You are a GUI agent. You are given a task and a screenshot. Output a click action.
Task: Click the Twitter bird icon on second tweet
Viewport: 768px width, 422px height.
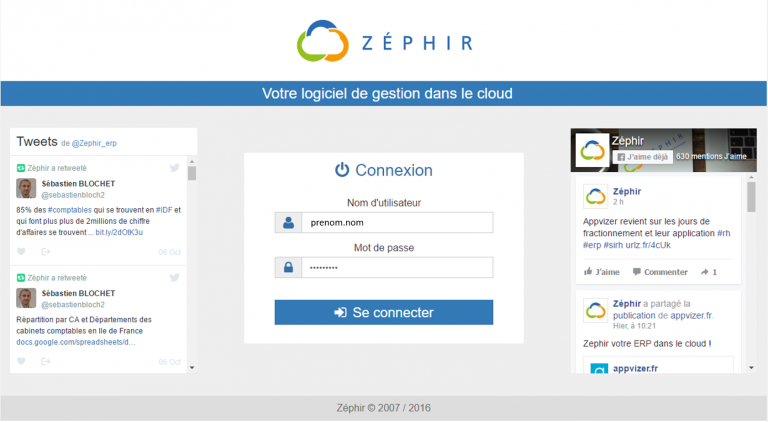pyautogui.click(x=174, y=277)
